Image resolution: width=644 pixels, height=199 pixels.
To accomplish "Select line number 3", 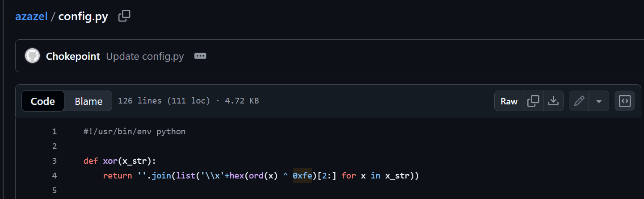I will click(x=54, y=161).
